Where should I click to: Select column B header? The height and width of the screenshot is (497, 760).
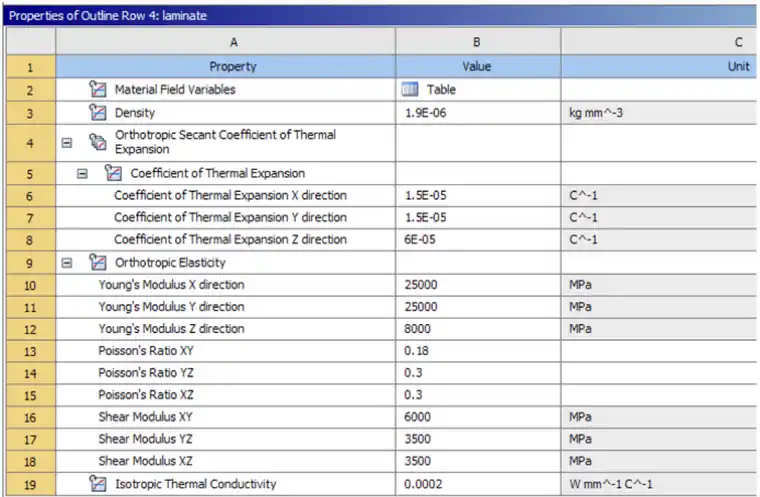pyautogui.click(x=478, y=42)
